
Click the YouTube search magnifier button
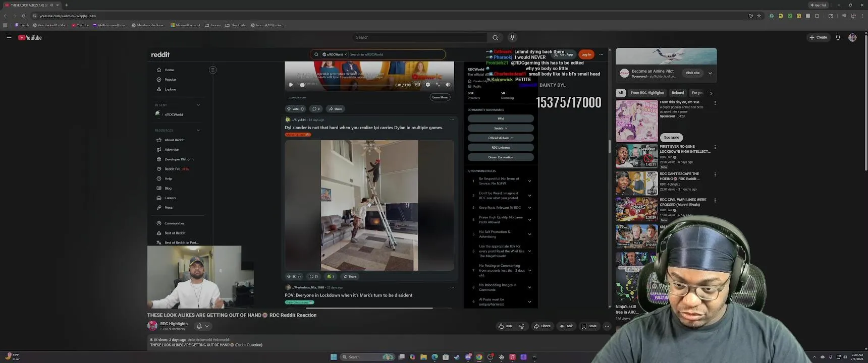point(495,37)
